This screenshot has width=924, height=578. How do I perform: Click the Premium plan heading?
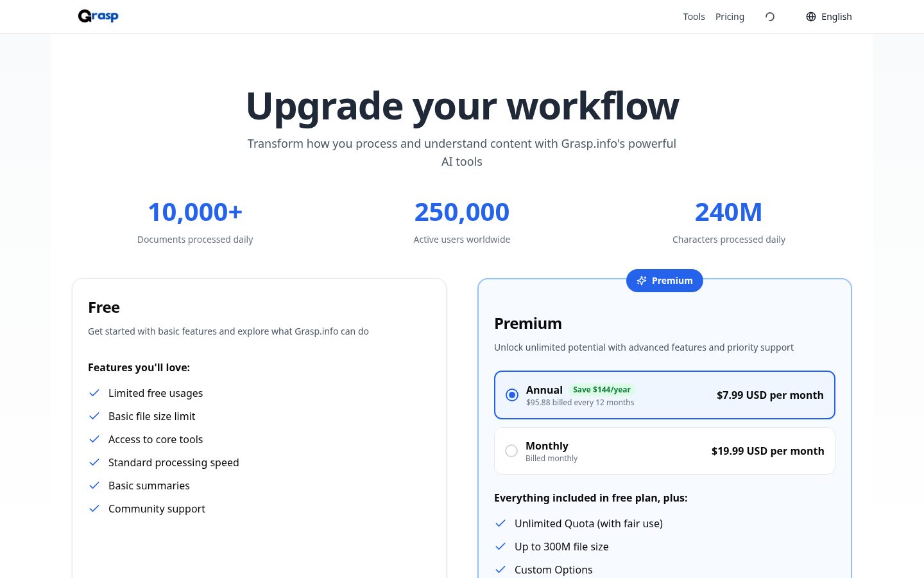pos(528,324)
